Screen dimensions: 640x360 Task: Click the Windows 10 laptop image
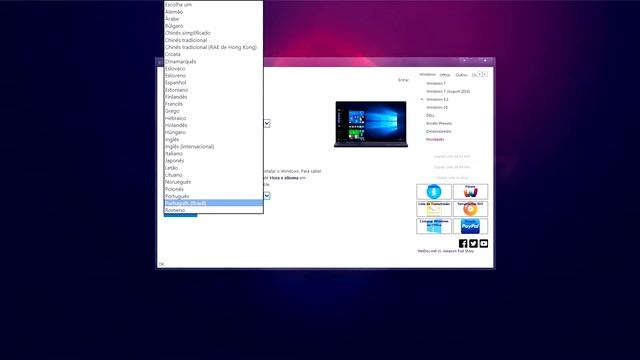371,124
